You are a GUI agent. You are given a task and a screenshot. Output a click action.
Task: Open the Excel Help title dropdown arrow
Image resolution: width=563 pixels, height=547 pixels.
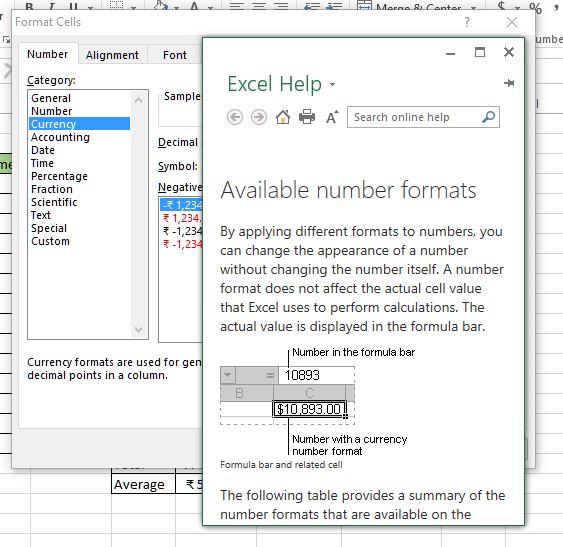click(x=332, y=84)
